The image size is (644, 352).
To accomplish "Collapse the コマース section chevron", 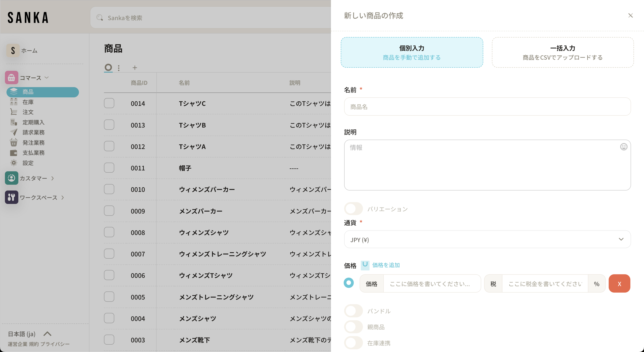I will (47, 77).
